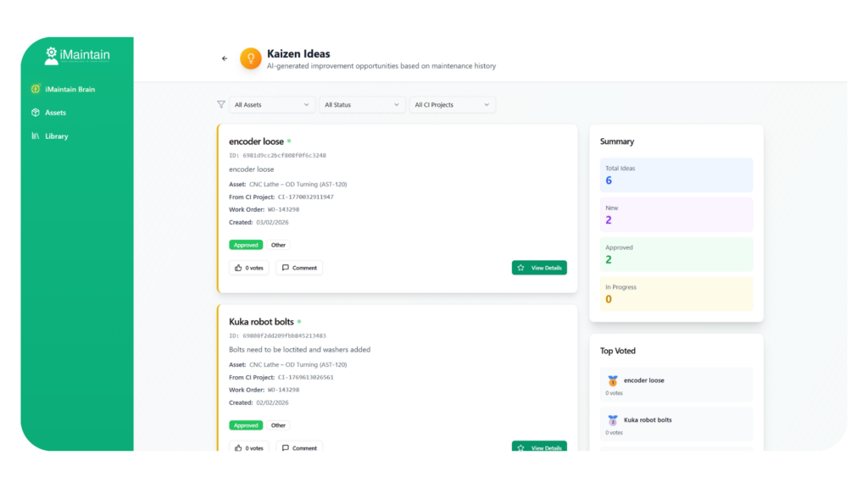Click the iMaintain gear logo

click(52, 55)
